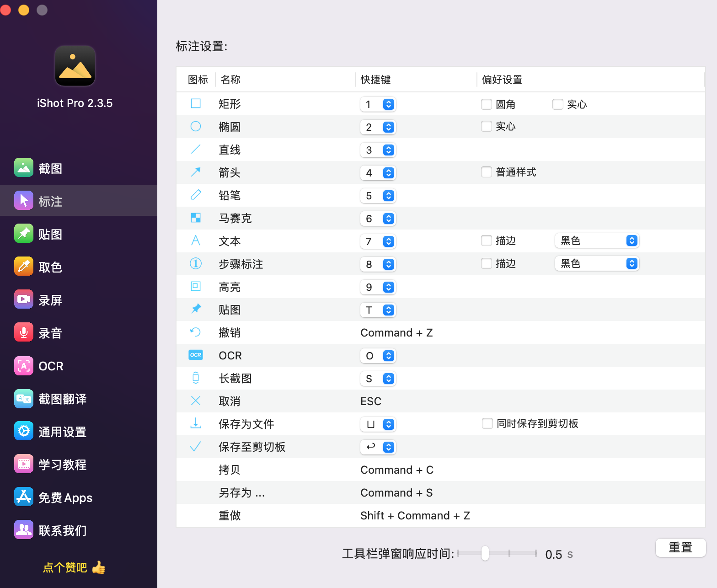Click the 贴图 pin icon in the table
The width and height of the screenshot is (717, 588).
[x=196, y=309]
